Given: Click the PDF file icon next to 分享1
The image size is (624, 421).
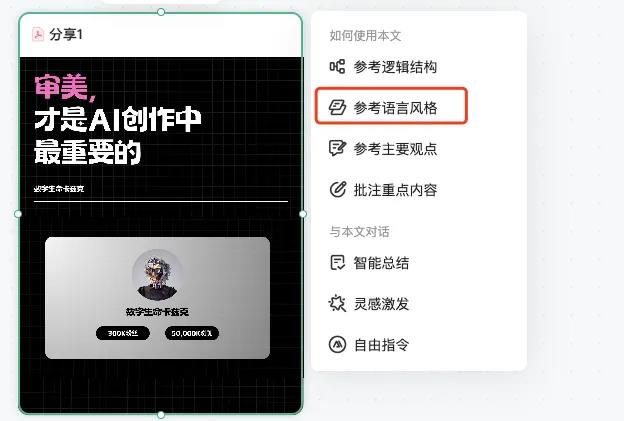Looking at the screenshot, I should (x=38, y=34).
